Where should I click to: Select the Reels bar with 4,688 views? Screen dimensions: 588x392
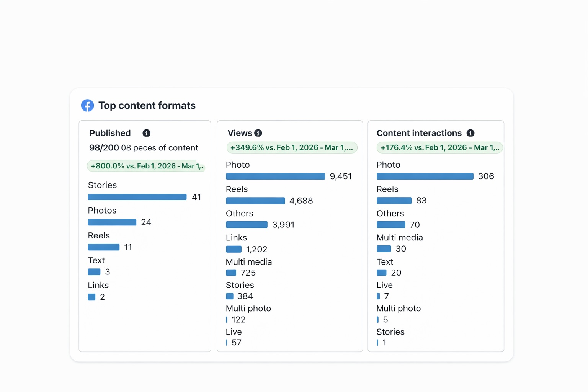pos(255,201)
